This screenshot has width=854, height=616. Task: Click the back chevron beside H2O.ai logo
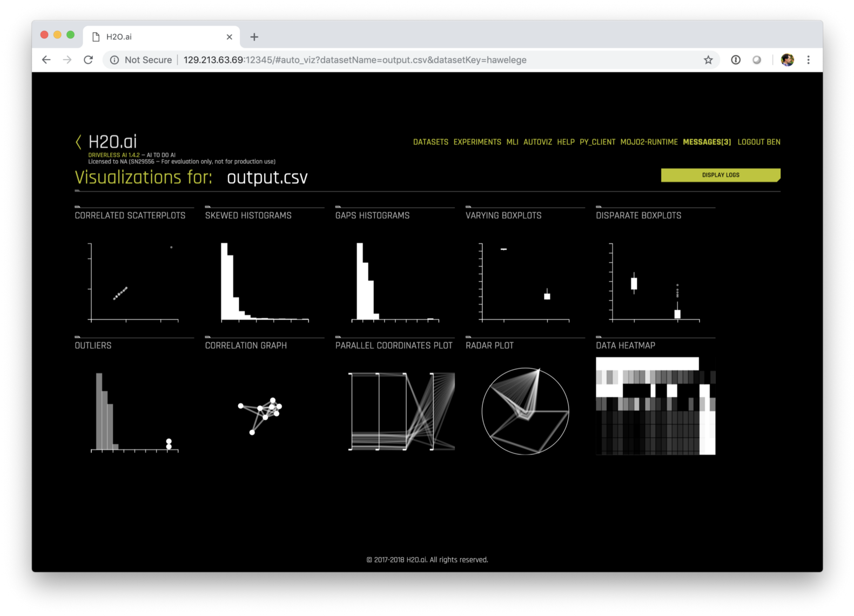click(78, 142)
